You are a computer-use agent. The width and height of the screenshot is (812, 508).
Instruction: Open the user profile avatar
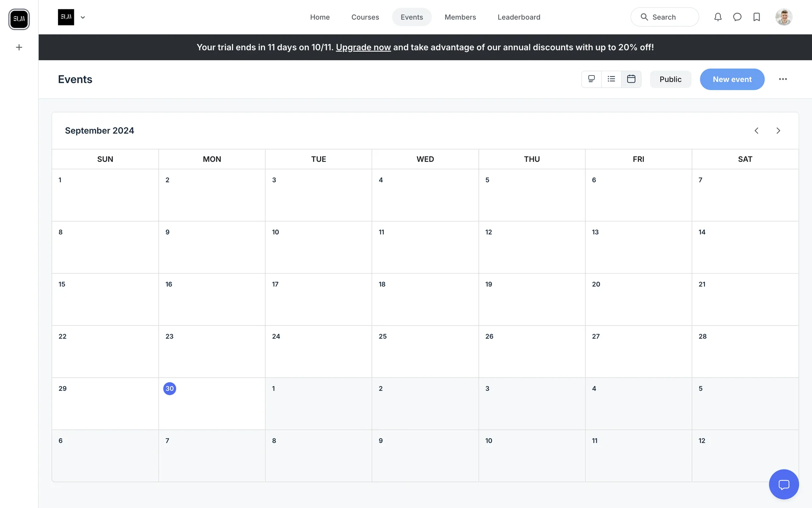coord(784,17)
